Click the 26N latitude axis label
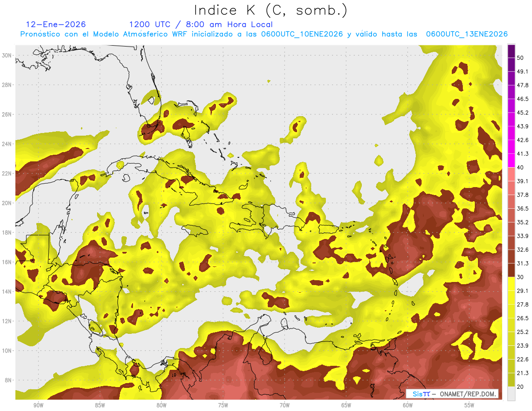Screen dimensions: 532x411 [x=7, y=114]
